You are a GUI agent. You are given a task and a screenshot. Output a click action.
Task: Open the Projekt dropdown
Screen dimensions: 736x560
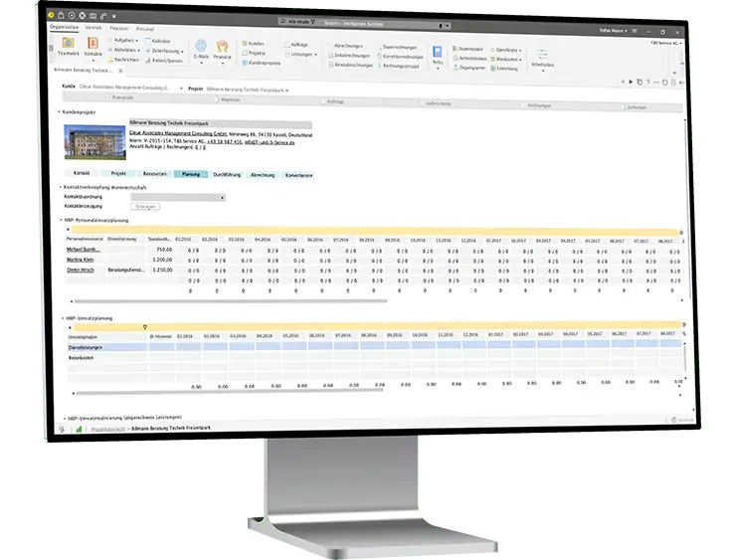pyautogui.click(x=286, y=91)
